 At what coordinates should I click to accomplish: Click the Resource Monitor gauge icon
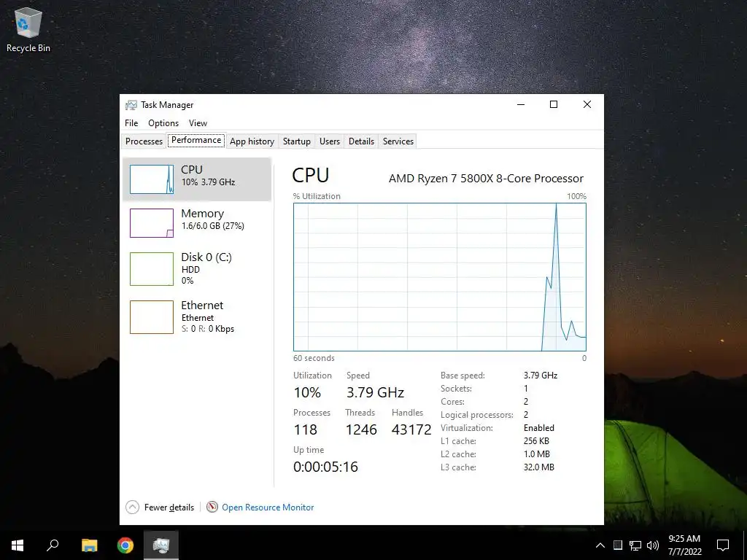tap(212, 507)
